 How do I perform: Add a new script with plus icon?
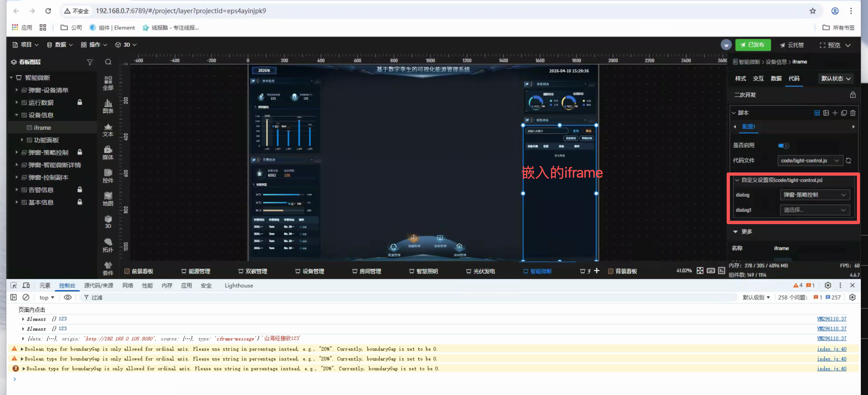835,113
